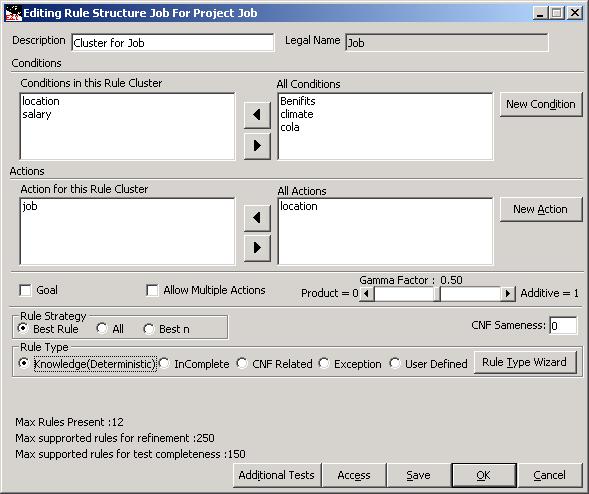Viewport: 589px width, 494px height.
Task: Remove selected condition from the rule cluster
Action: pos(257,145)
